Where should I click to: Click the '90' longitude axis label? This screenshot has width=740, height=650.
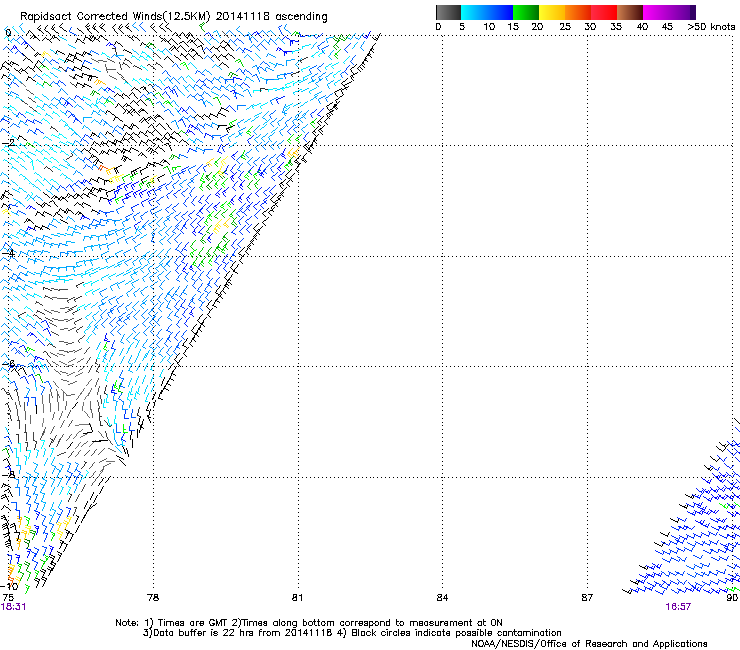732,598
